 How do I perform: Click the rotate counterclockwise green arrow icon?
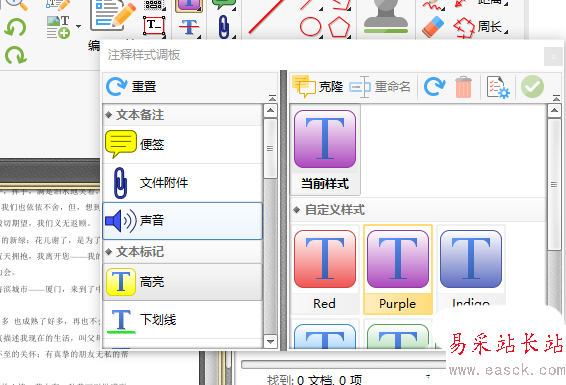click(15, 27)
